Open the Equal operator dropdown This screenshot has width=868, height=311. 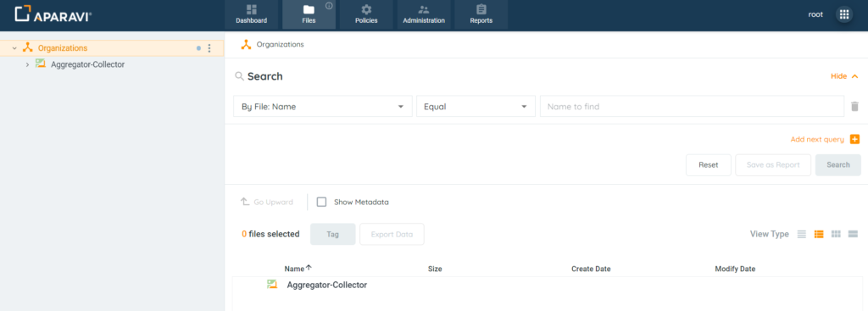(476, 106)
